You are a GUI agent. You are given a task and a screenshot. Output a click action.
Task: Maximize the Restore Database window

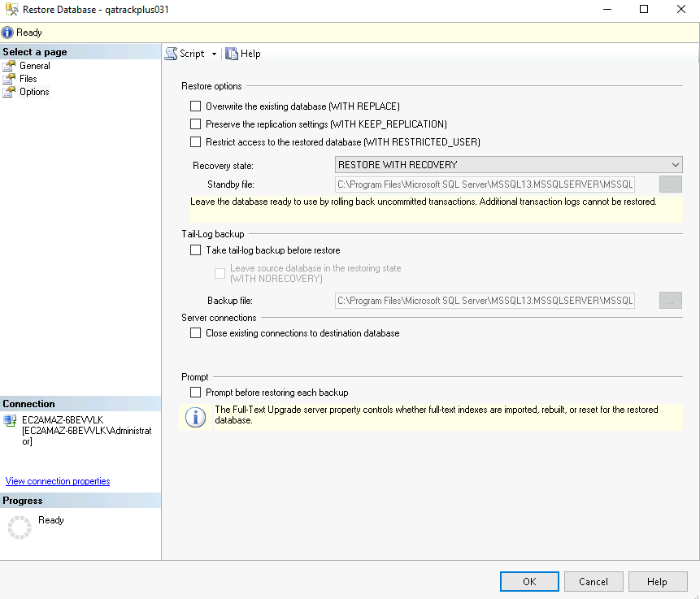[644, 9]
